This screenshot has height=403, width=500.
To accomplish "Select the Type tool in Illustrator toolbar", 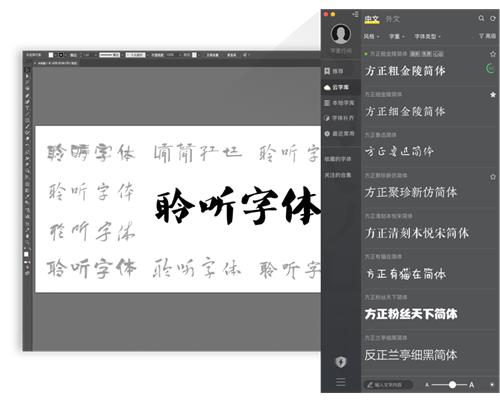I will (x=27, y=108).
